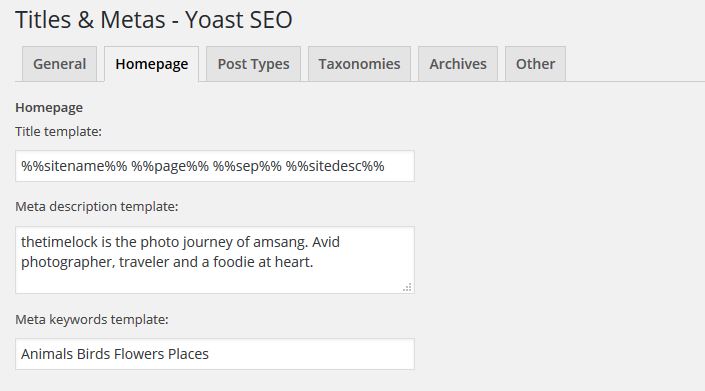Viewport: 705px width, 391px height.
Task: Click inside the Meta description textarea
Action: coord(215,260)
